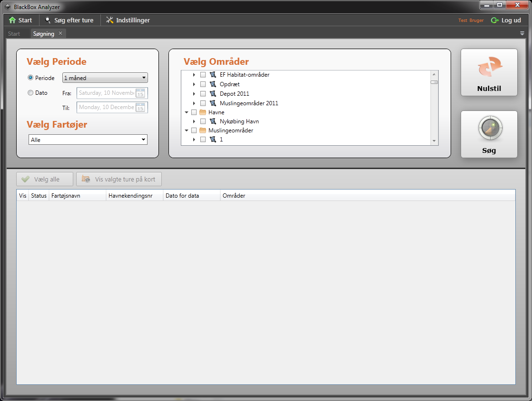Click Vis valgte ture på kort button
532x401 pixels.
click(119, 179)
